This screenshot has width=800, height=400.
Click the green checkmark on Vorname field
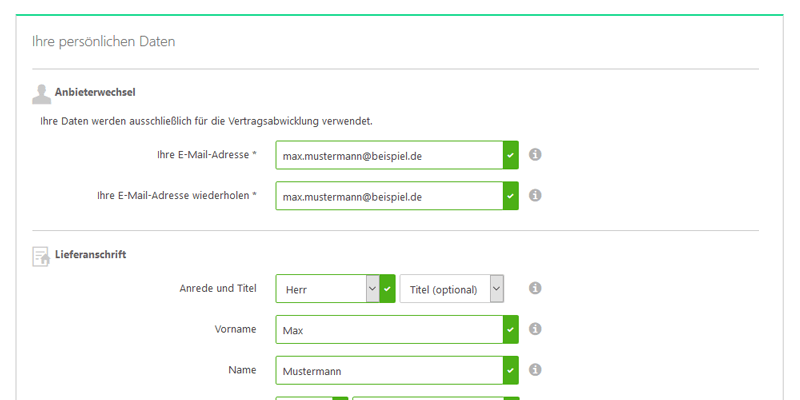510,329
